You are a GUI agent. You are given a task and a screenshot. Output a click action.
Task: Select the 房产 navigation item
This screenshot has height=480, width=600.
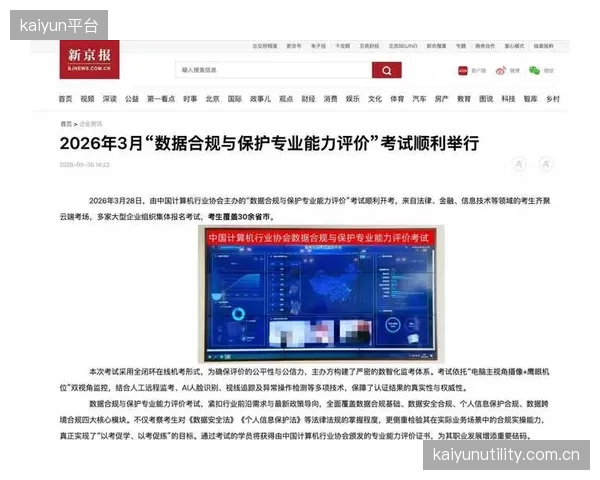click(442, 99)
